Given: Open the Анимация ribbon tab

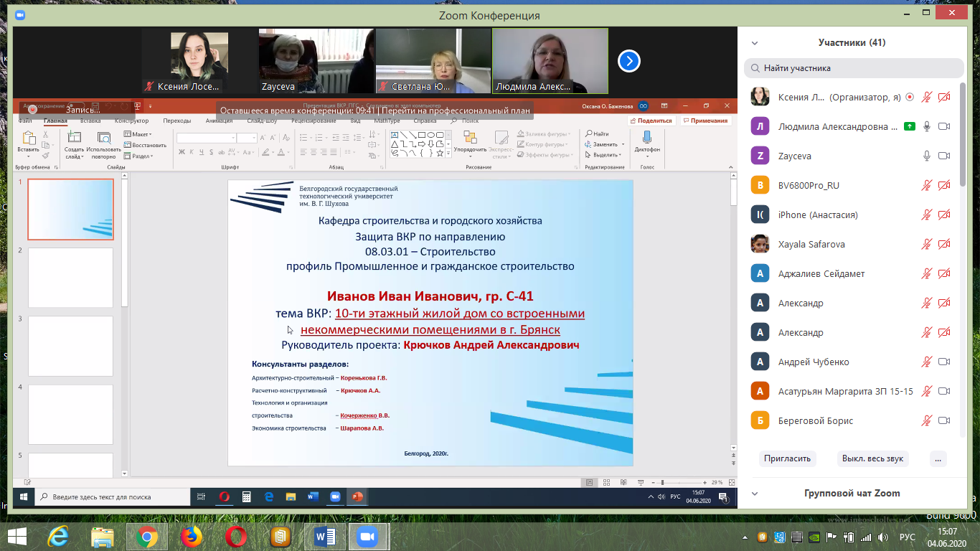Looking at the screenshot, I should [219, 121].
